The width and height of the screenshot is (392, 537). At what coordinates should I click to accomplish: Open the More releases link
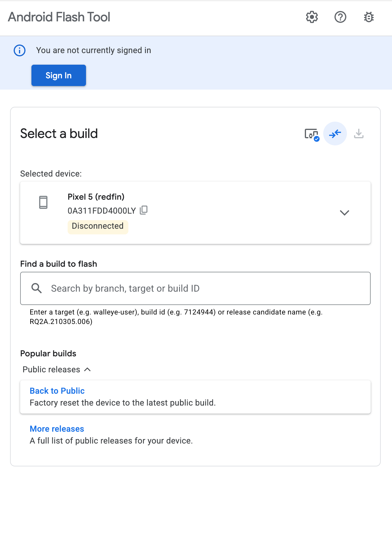57,429
